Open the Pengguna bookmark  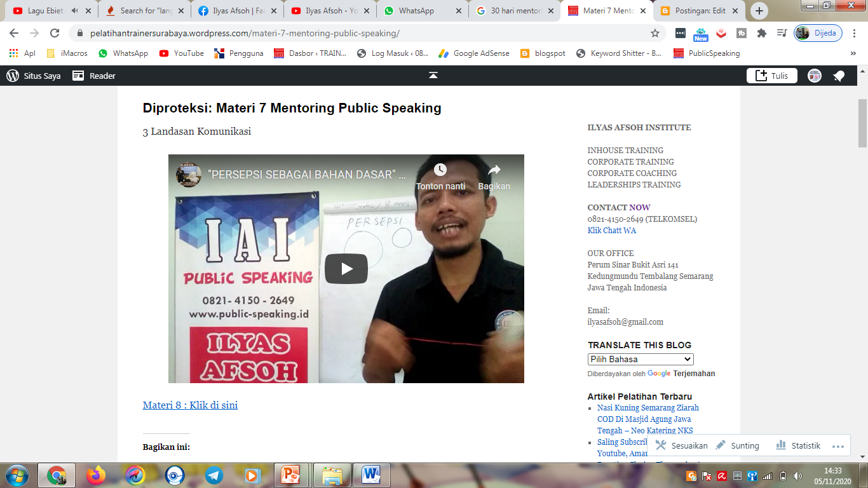(x=239, y=53)
